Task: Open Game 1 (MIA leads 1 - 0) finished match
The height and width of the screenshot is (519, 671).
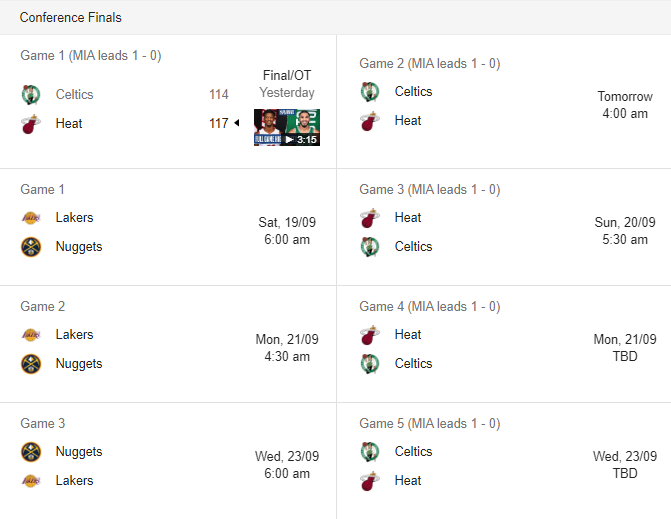Action: (168, 102)
